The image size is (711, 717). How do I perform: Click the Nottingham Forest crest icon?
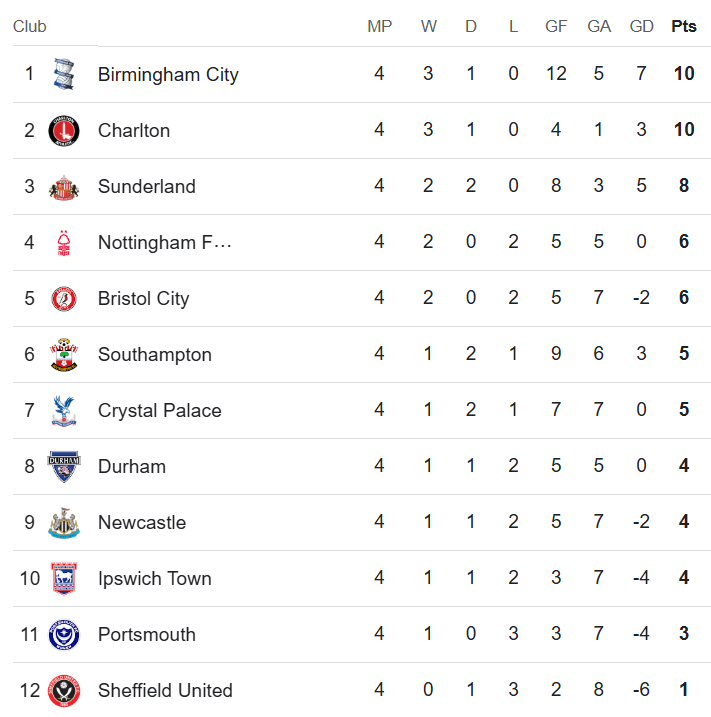[64, 242]
